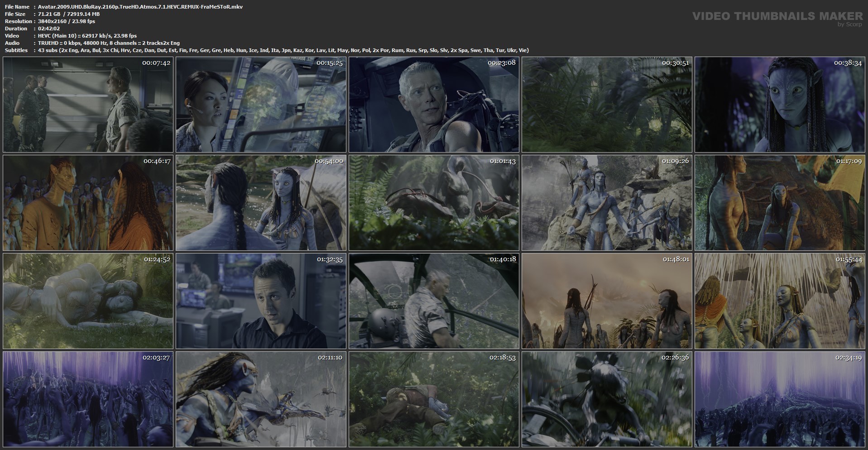Click the thumbnail stamped 01:17:09

(x=780, y=203)
